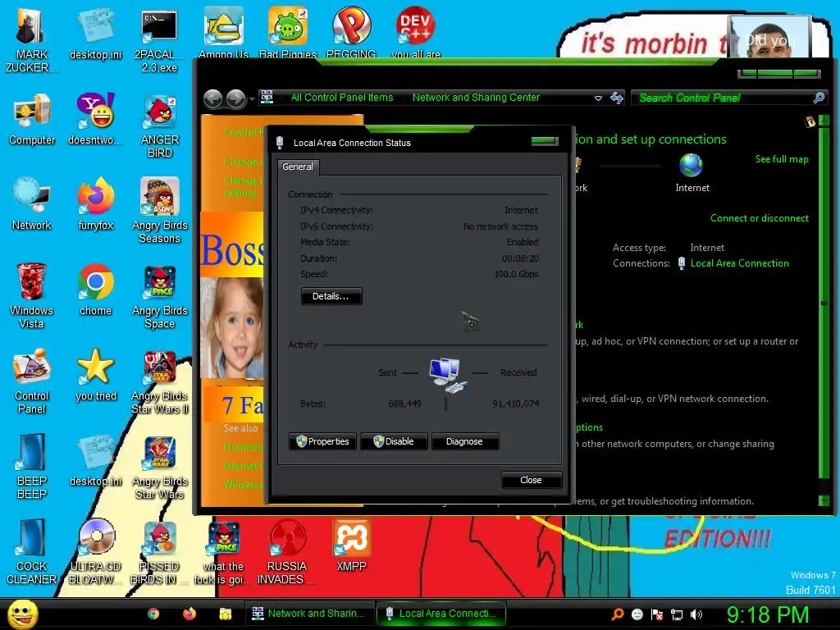The image size is (840, 630).
Task: Open the 'what the fuck is goi...' shortcut
Action: (x=223, y=552)
